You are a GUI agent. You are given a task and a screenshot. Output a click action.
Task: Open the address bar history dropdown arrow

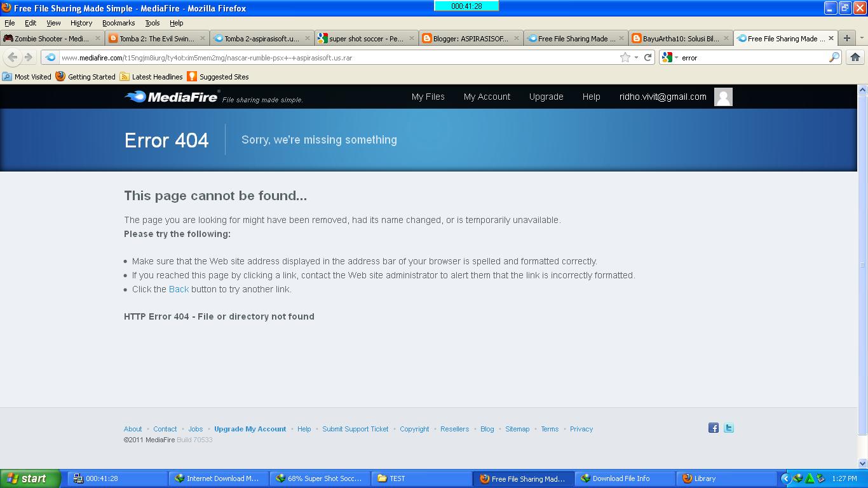pos(636,57)
